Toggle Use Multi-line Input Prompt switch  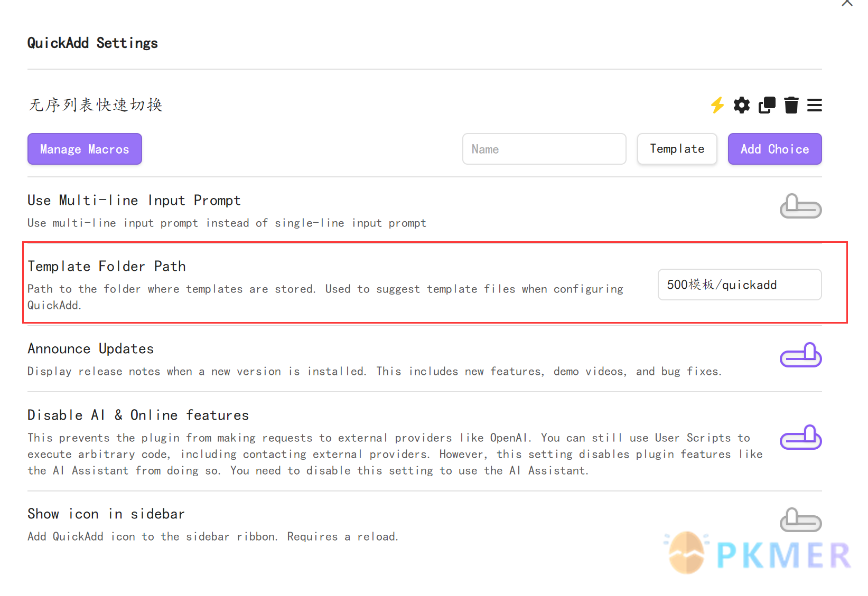click(x=801, y=206)
